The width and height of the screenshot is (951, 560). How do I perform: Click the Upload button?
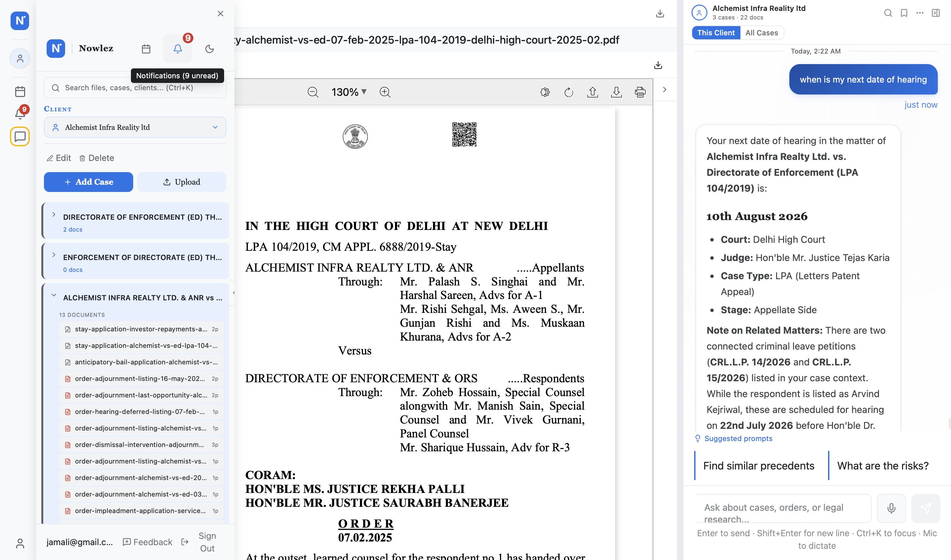(181, 182)
